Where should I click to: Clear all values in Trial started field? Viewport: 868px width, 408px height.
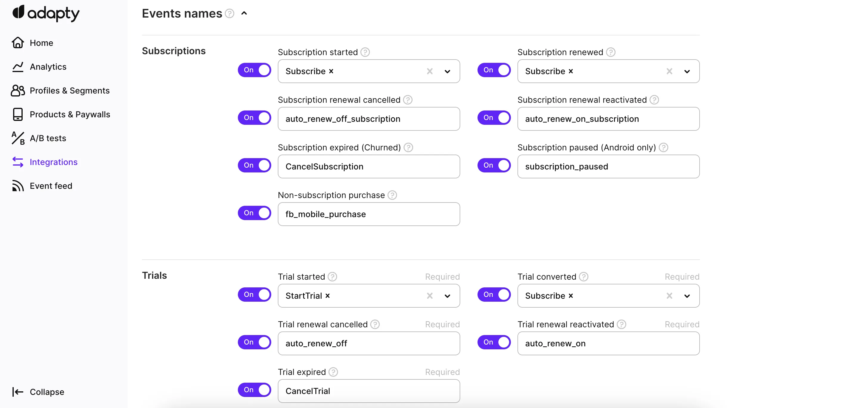click(x=430, y=296)
